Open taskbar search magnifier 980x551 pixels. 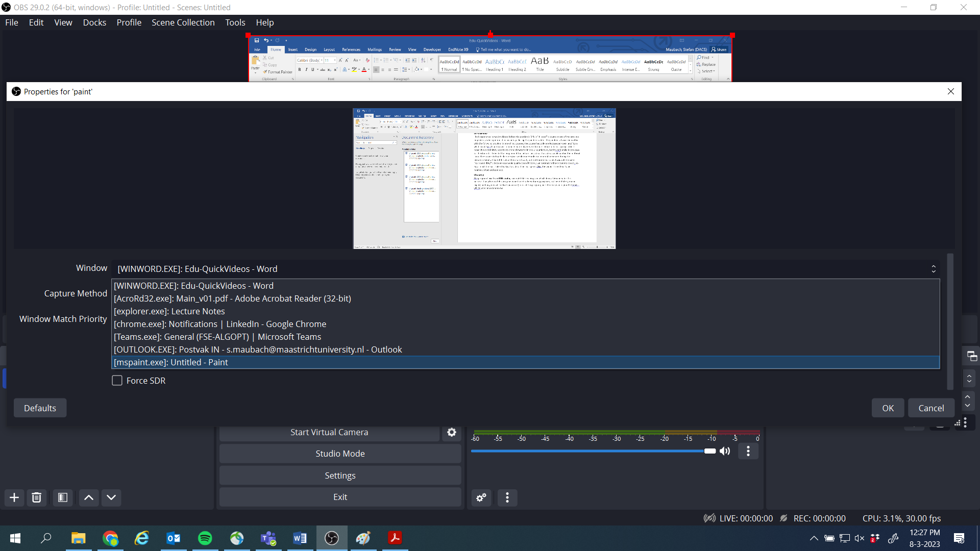click(46, 538)
